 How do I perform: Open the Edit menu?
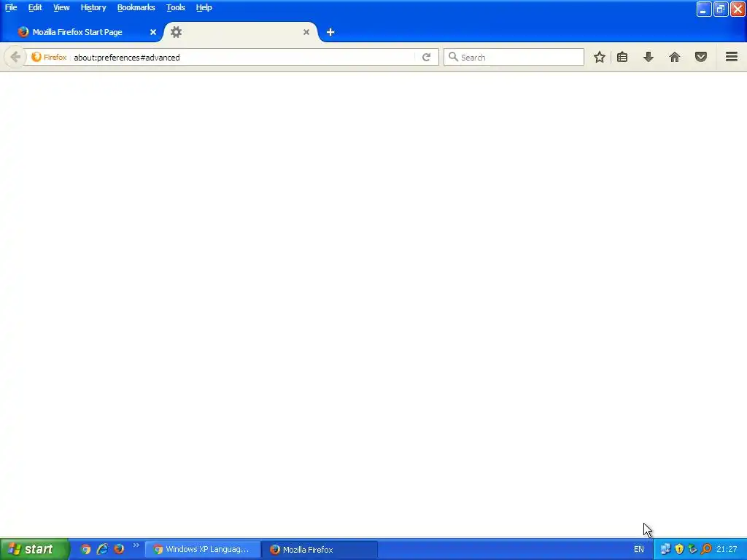tap(35, 7)
